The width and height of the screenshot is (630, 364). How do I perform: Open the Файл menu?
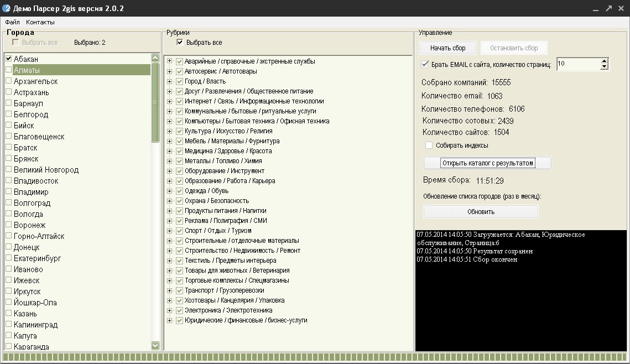coord(12,22)
